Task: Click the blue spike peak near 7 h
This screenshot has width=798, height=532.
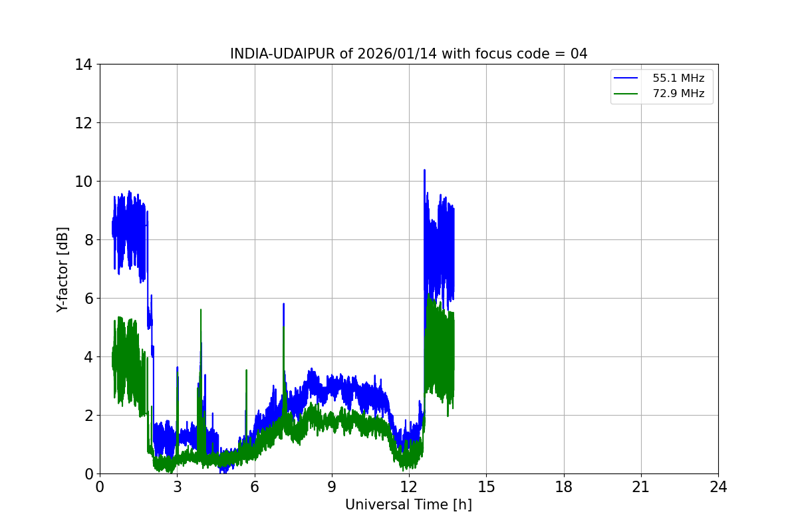Action: [x=283, y=304]
